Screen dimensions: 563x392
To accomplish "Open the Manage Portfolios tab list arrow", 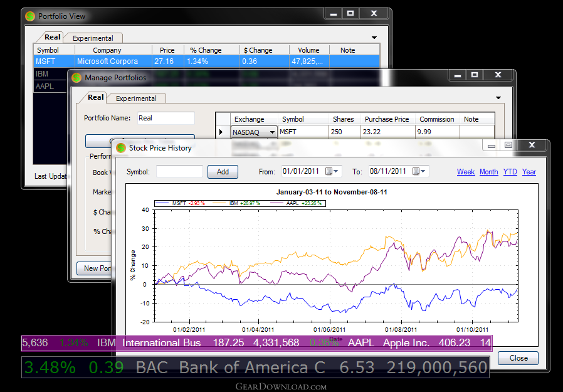I will pos(498,98).
